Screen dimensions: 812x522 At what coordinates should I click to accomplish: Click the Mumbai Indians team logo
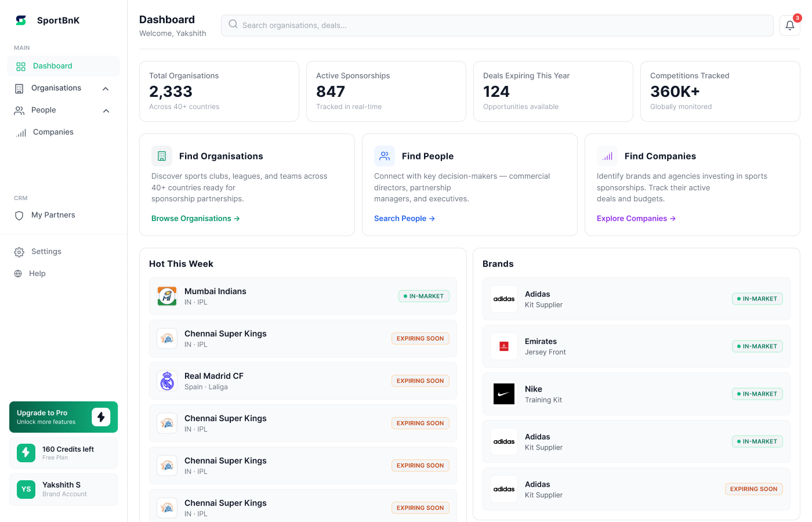167,296
